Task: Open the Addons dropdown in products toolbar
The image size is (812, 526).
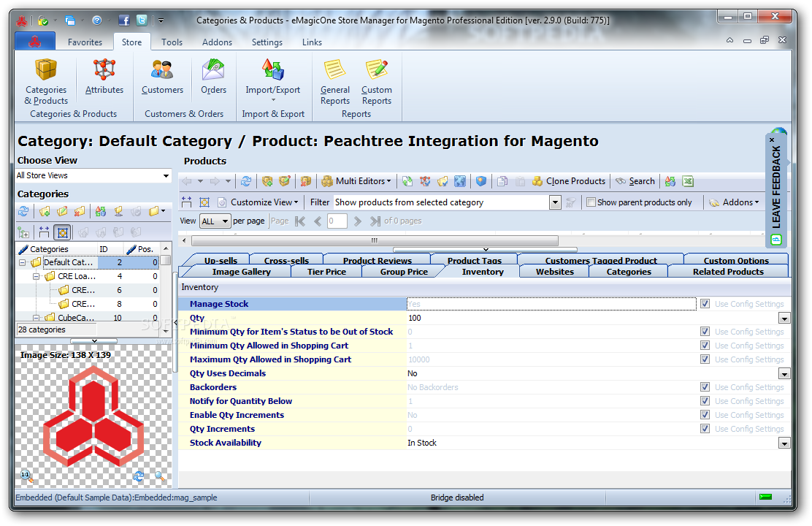Action: pyautogui.click(x=734, y=202)
